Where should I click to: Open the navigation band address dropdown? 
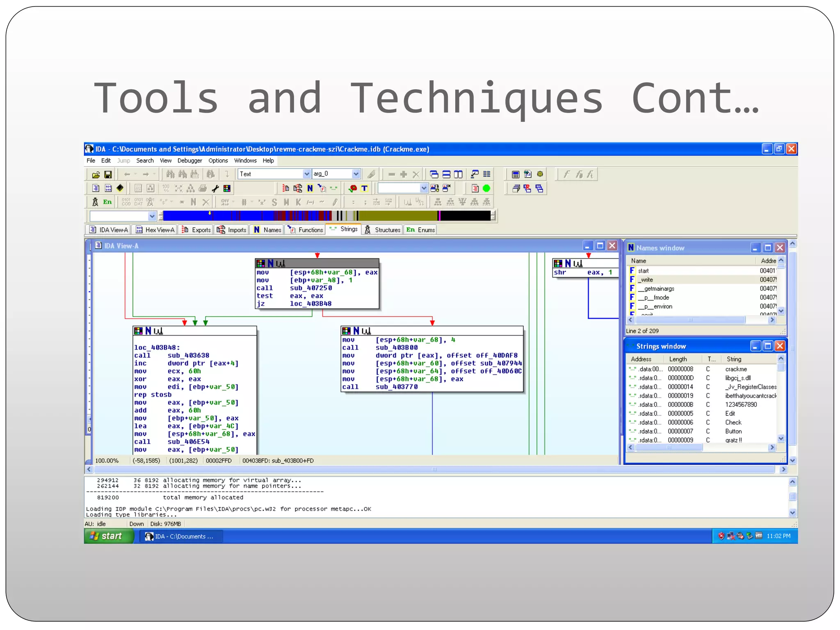(x=152, y=216)
